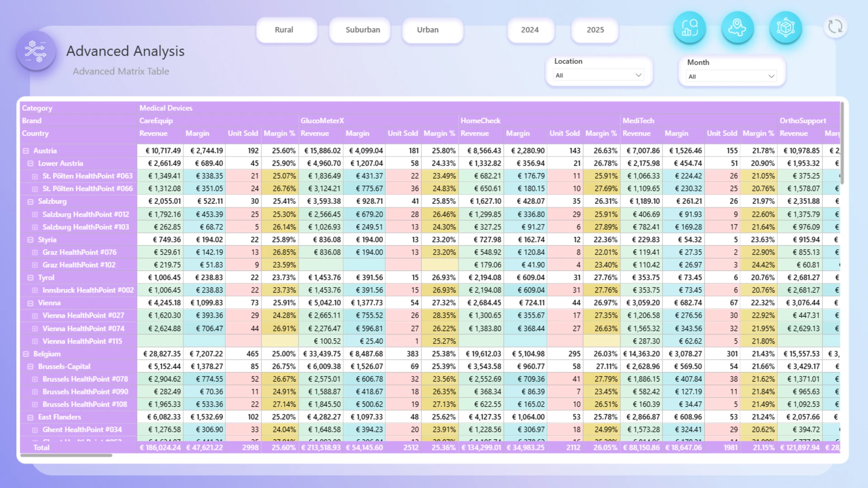Screen dimensions: 868x488
Task: Open the 3D cube settings icon
Action: point(786,28)
